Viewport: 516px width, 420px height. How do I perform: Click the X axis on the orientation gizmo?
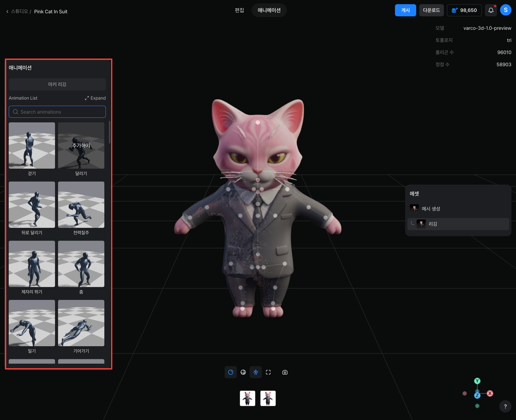click(490, 393)
